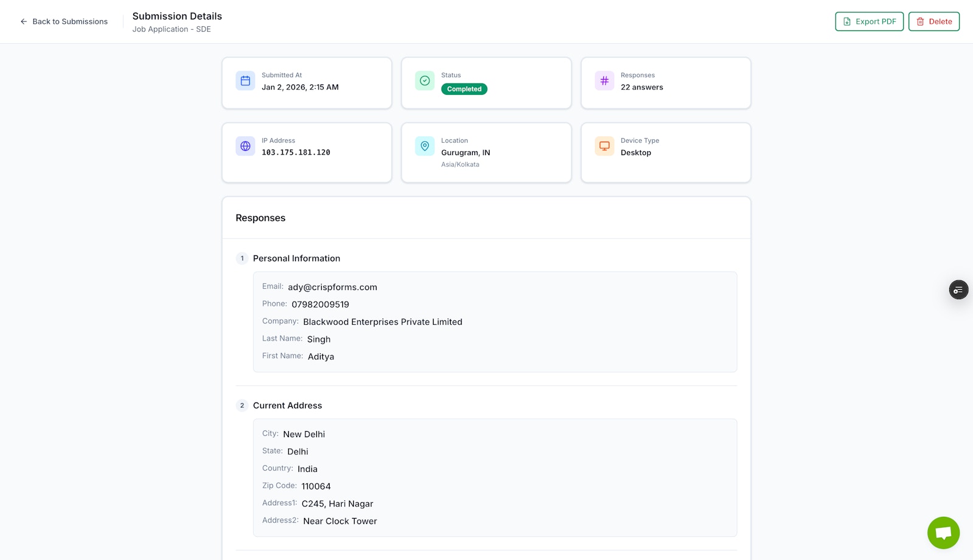
Task: Click the back arrow icon
Action: coord(24,21)
